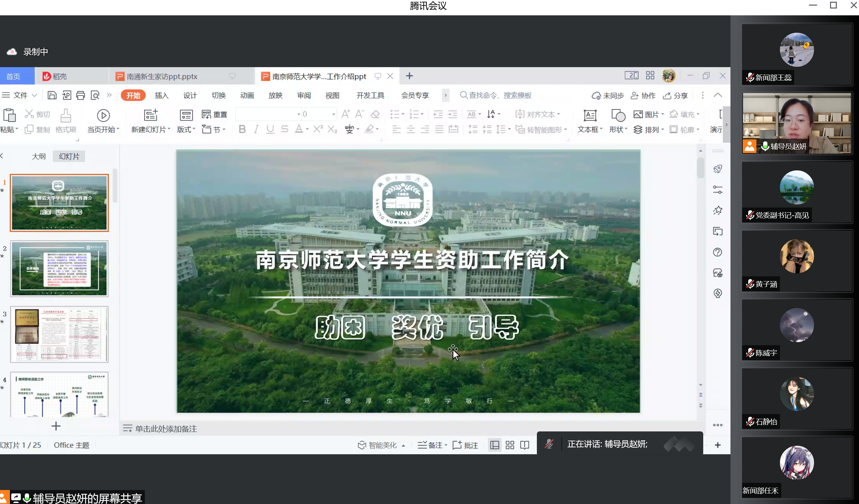Switch to the 大纲 outline tab
This screenshot has width=859, height=504.
[39, 156]
